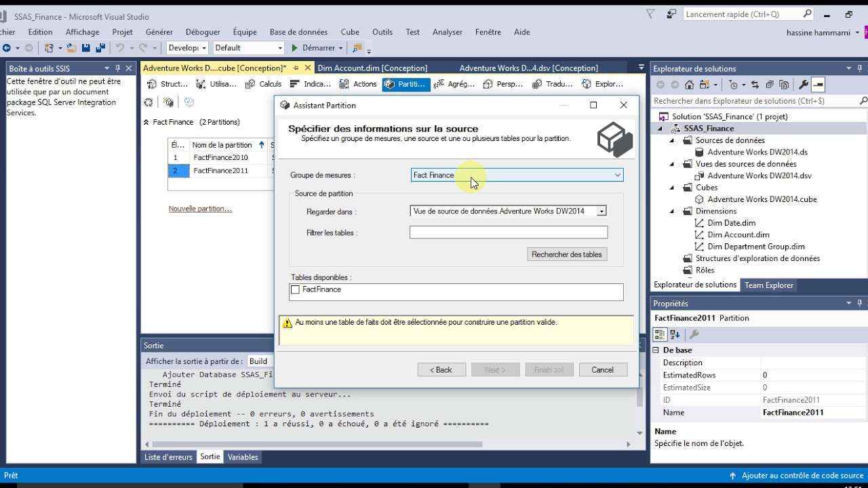Click Cancel in the partition wizard
The width and height of the screenshot is (868, 488).
point(602,369)
